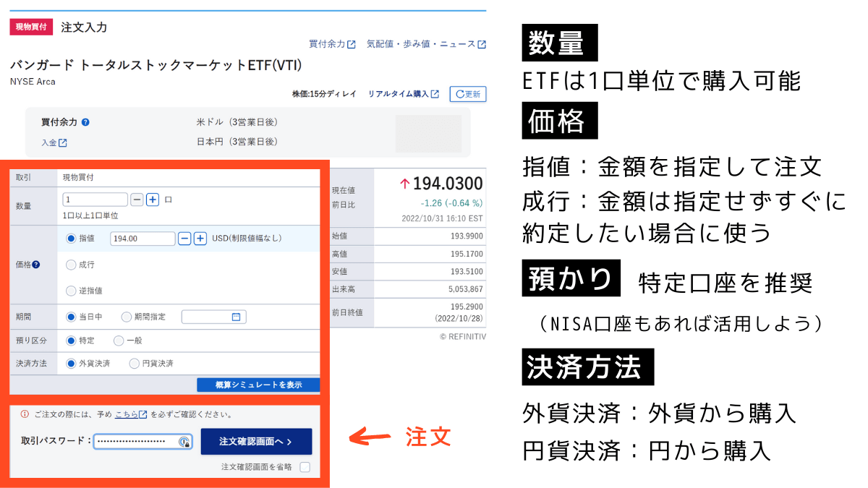Open the 気配値・歩み値・ニュース link
868x488 pixels.
[x=426, y=44]
